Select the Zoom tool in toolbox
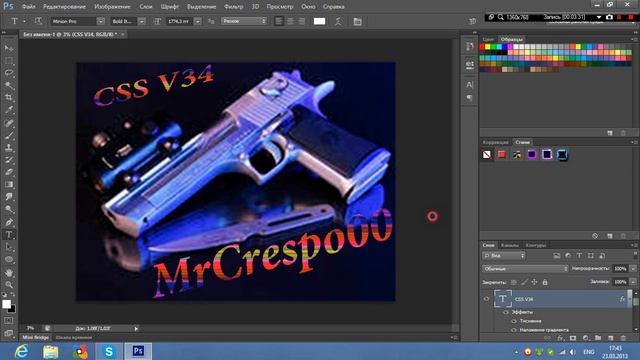The height and width of the screenshot is (360, 640). pos(9,284)
